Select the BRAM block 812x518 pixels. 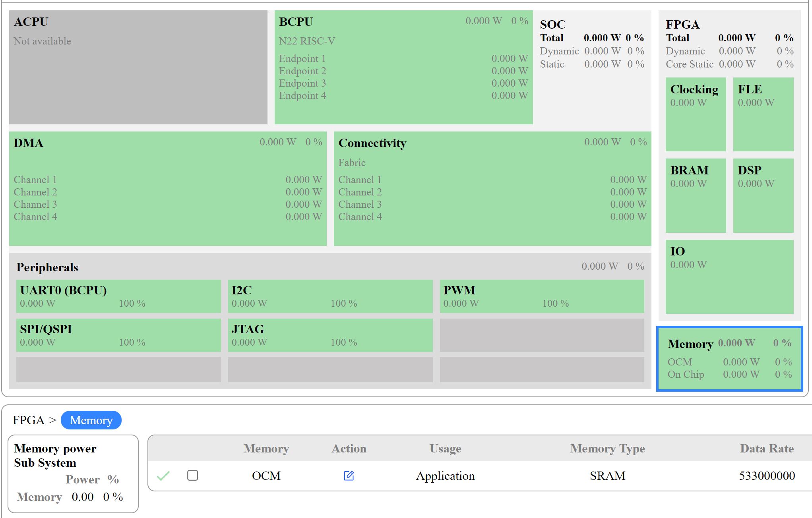pos(696,195)
